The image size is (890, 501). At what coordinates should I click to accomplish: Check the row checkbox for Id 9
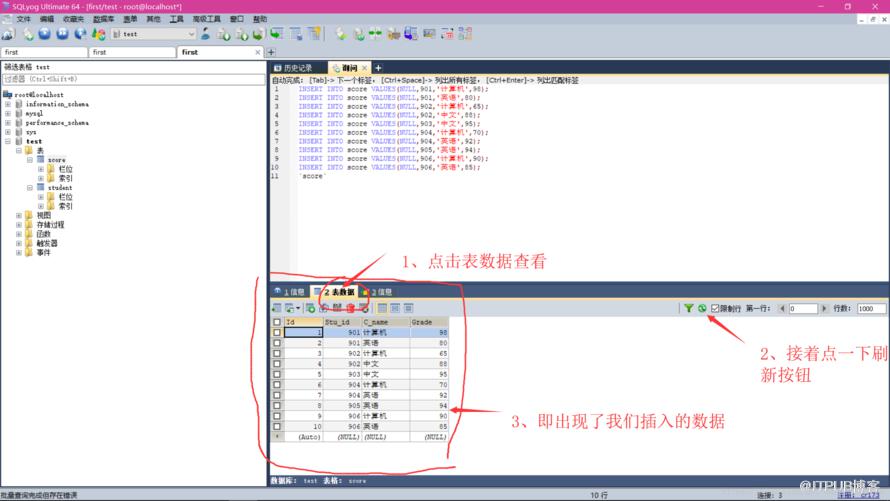pyautogui.click(x=277, y=416)
